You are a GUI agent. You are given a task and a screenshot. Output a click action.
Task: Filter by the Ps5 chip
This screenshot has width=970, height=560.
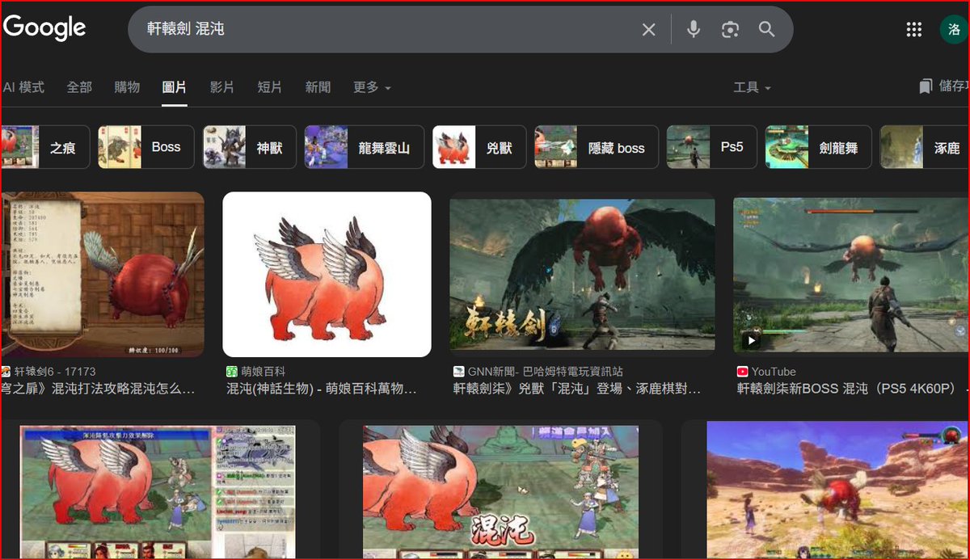[711, 147]
